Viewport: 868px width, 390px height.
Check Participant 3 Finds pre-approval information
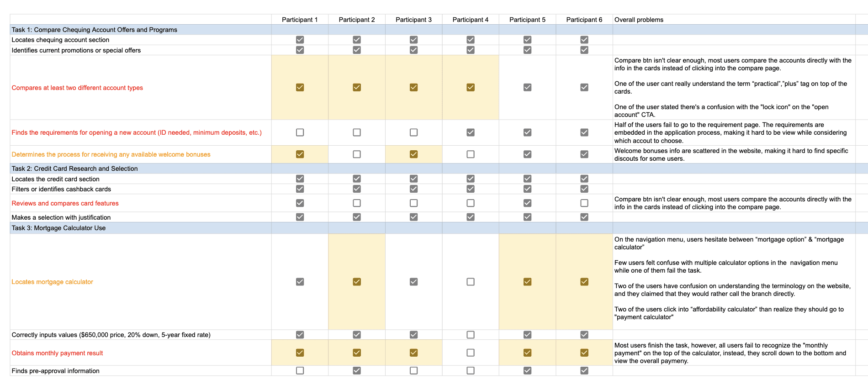tap(413, 370)
